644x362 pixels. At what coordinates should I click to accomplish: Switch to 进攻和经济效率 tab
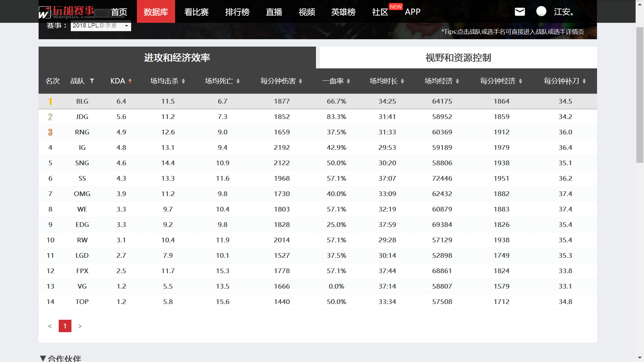177,58
